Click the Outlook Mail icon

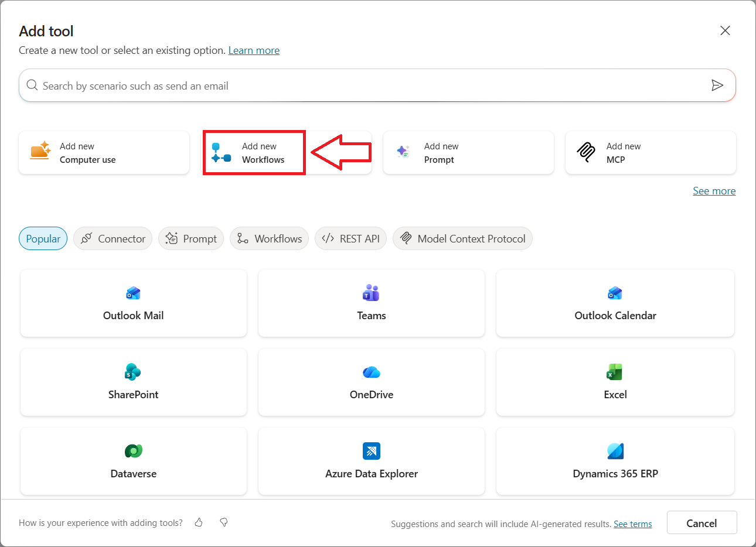coord(133,293)
